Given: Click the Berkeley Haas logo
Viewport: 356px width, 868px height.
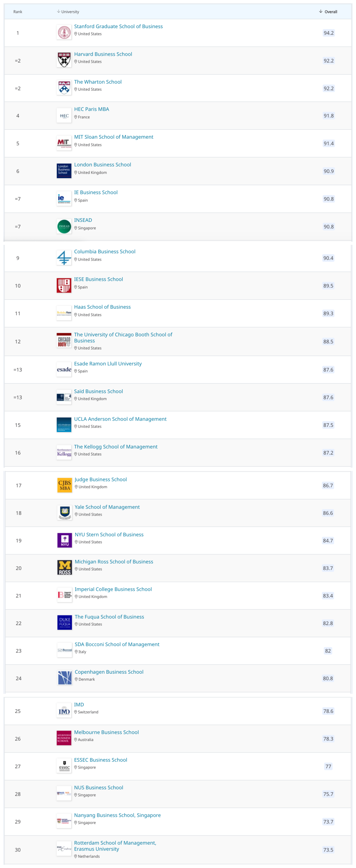Looking at the screenshot, I should [64, 313].
